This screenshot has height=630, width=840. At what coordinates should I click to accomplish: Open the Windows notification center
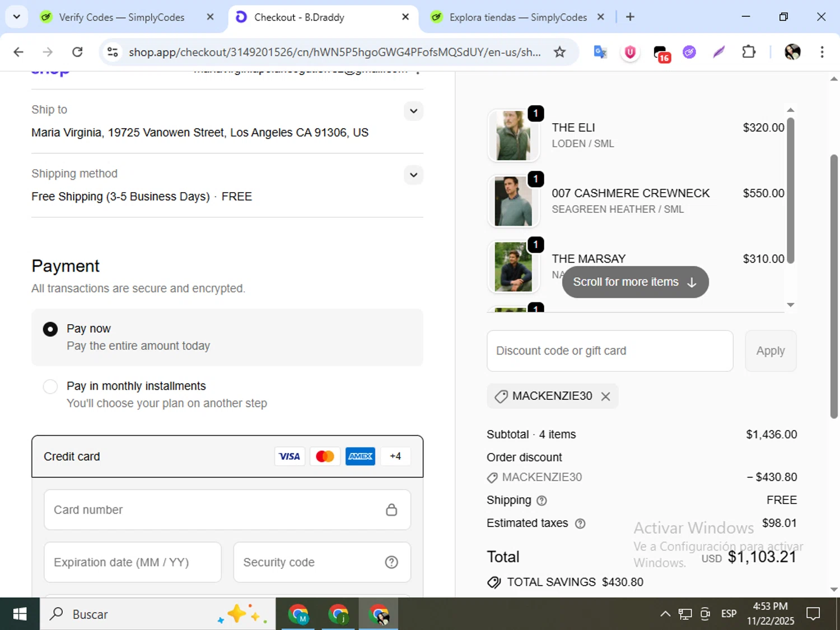click(x=813, y=614)
